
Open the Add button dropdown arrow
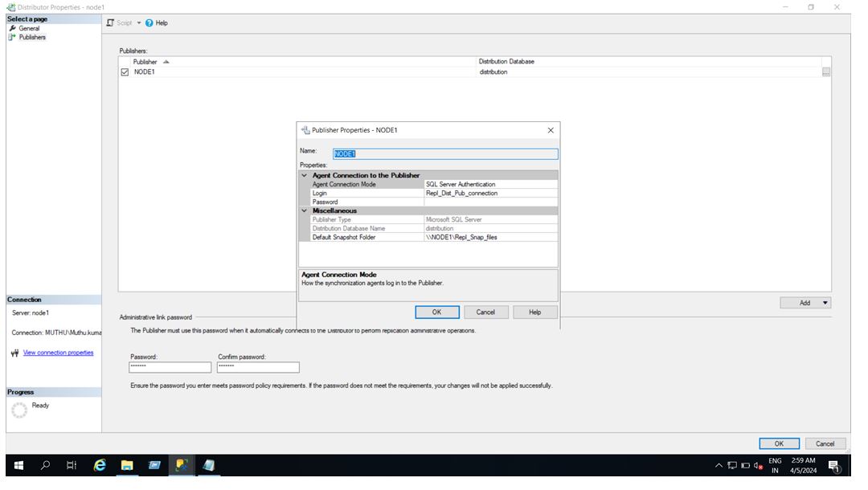coord(825,303)
